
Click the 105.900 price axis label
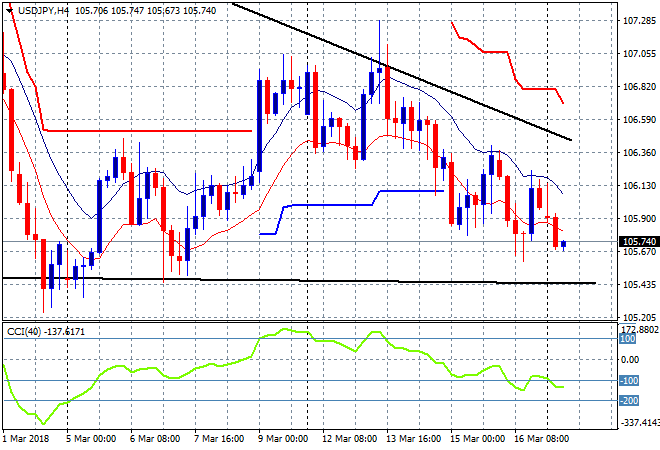(639, 218)
